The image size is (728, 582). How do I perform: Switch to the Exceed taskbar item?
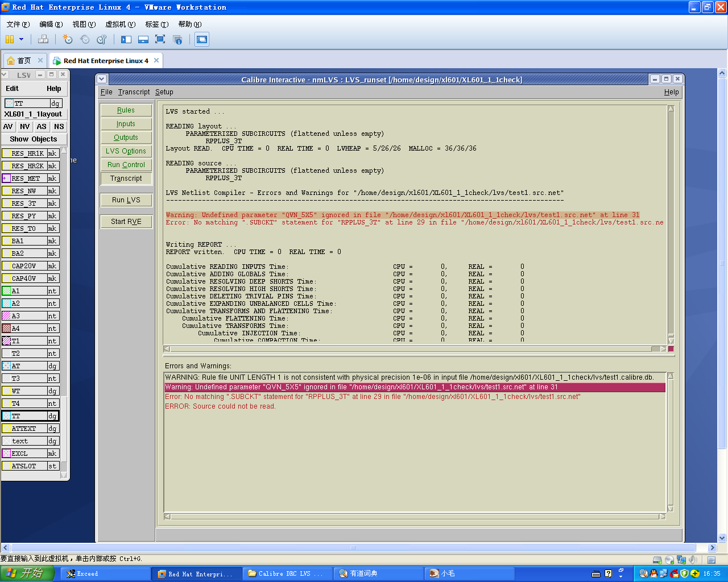pyautogui.click(x=105, y=574)
